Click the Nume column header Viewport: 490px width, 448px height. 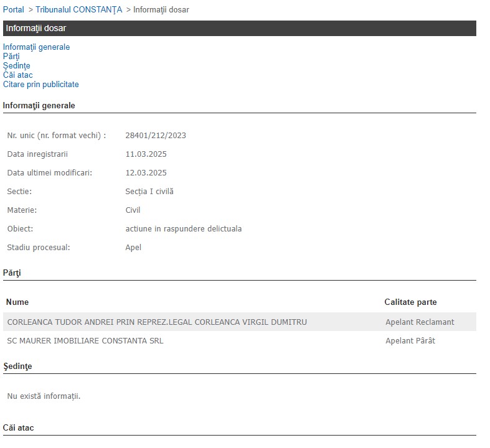tap(17, 302)
